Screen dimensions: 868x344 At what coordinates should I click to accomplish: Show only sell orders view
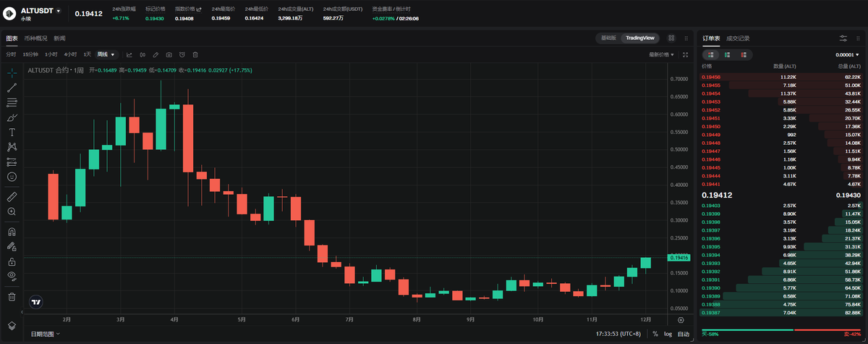point(744,54)
